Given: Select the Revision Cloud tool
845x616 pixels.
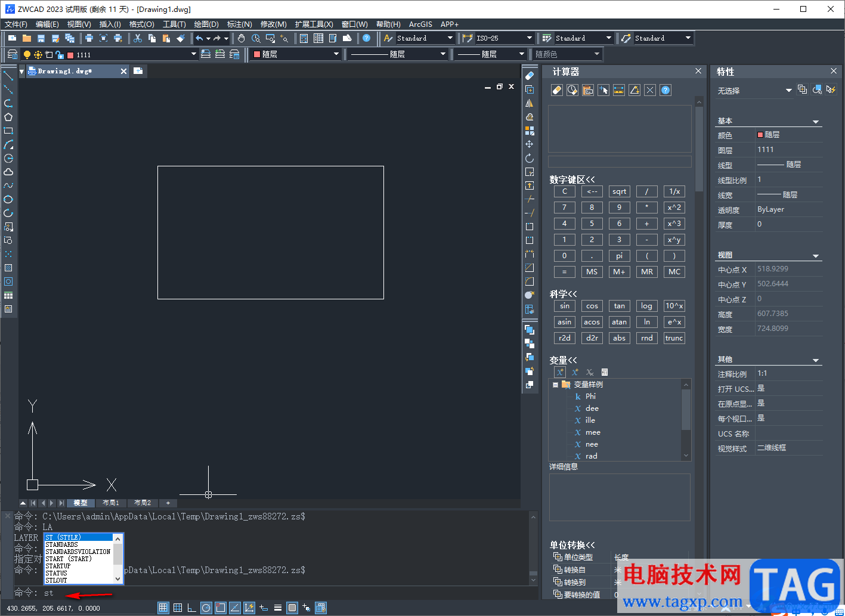Looking at the screenshot, I should (8, 172).
